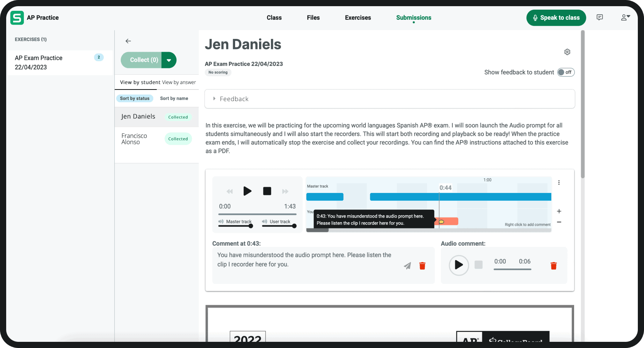Select Sort by status option
This screenshot has width=644, height=348.
(x=135, y=98)
